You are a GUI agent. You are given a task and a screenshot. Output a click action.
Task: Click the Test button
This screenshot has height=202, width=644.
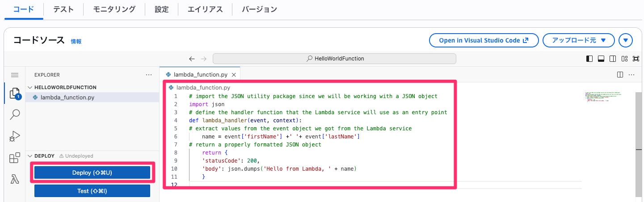pos(92,191)
